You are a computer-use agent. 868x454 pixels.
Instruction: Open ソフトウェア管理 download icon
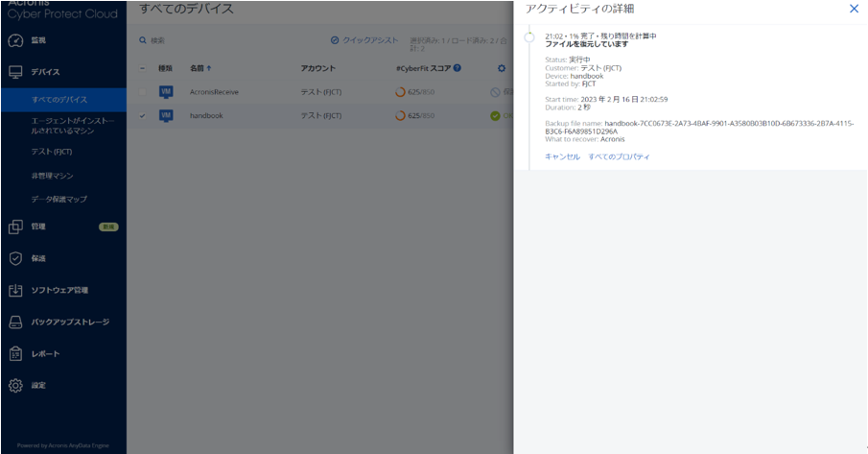[x=15, y=290]
